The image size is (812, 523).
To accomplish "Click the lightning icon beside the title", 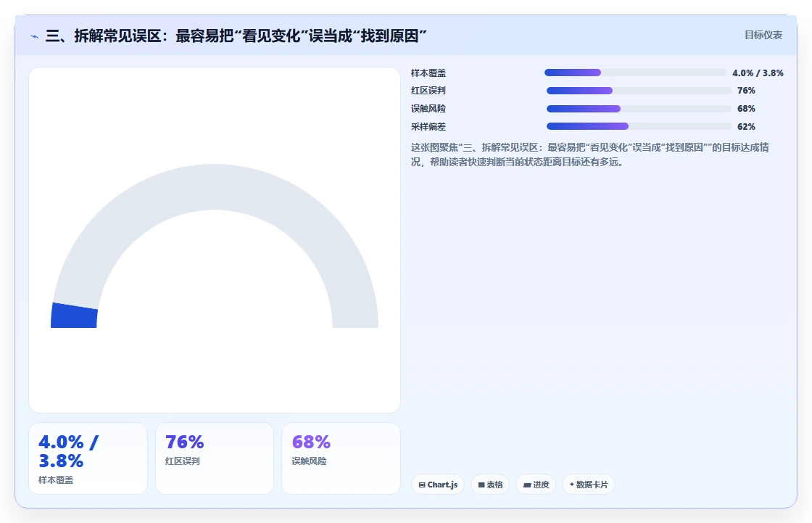I will [35, 36].
